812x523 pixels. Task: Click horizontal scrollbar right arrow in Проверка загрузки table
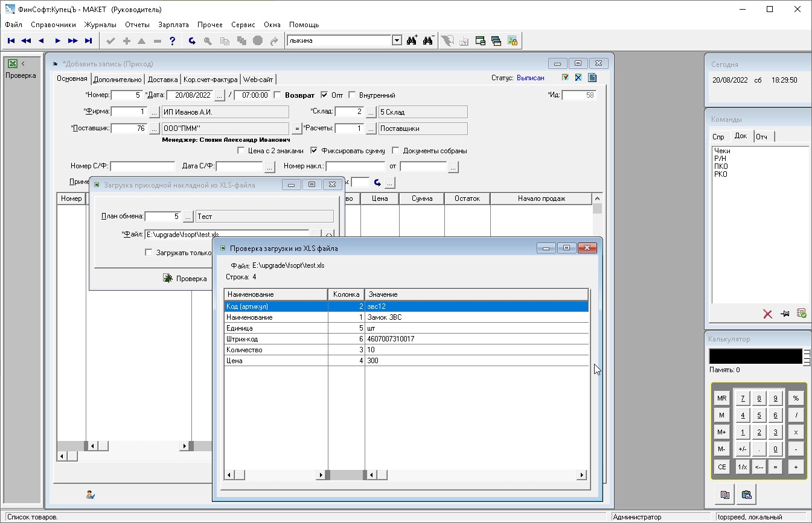pos(581,475)
